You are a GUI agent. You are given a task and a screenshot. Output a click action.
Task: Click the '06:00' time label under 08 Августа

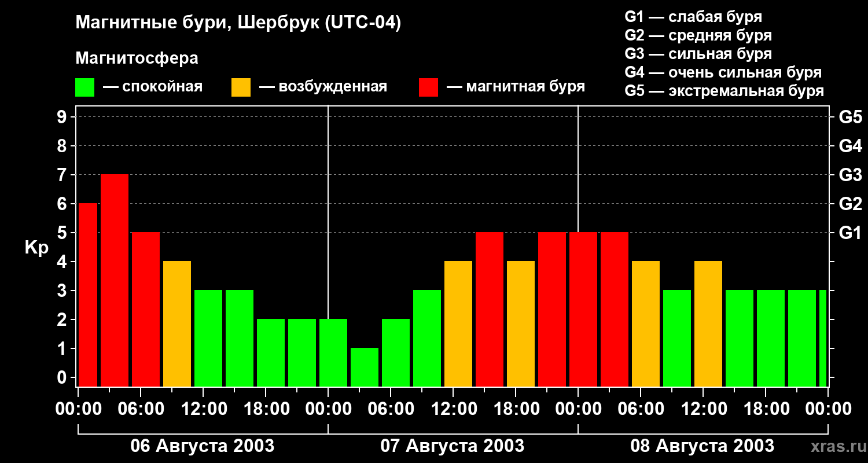(640, 409)
